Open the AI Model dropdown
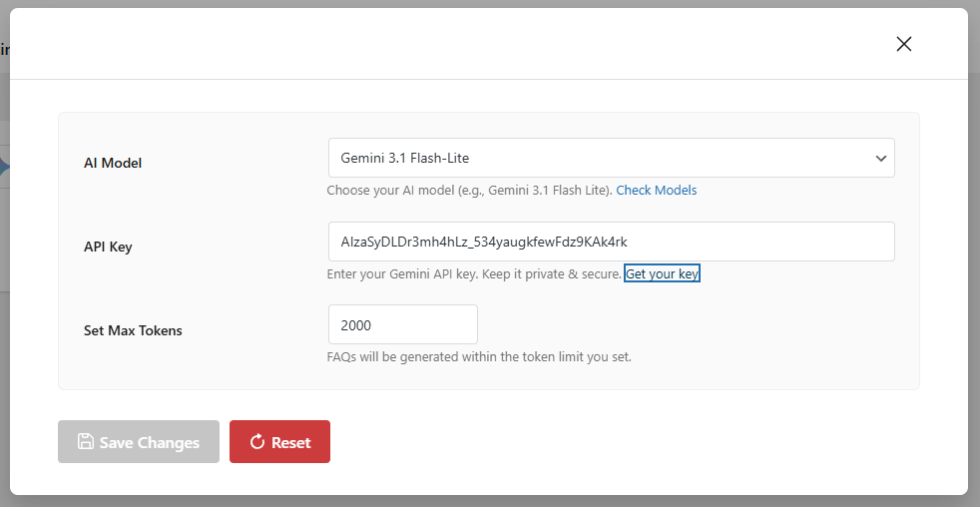The image size is (980, 507). coord(611,158)
